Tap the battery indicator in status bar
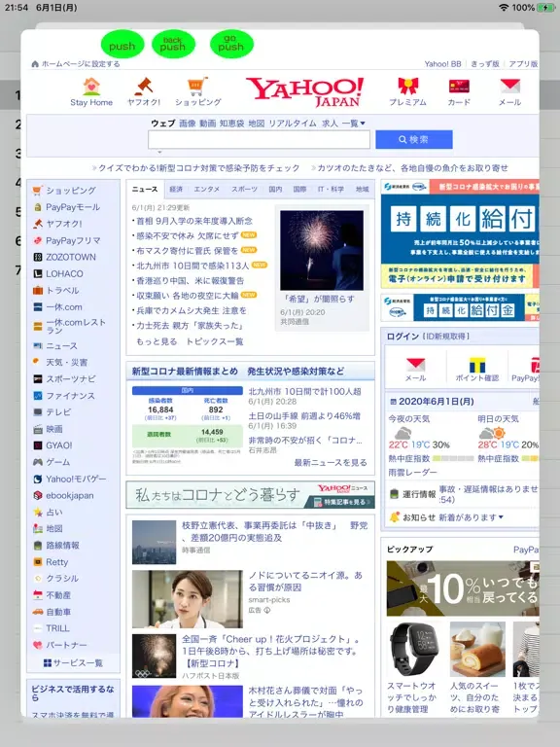 point(545,8)
